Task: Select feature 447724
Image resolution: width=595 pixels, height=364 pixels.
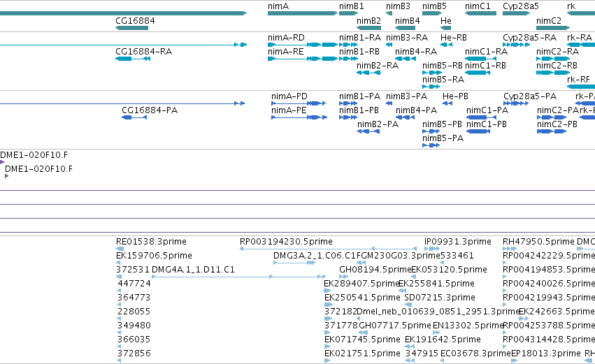Action: pyautogui.click(x=119, y=291)
